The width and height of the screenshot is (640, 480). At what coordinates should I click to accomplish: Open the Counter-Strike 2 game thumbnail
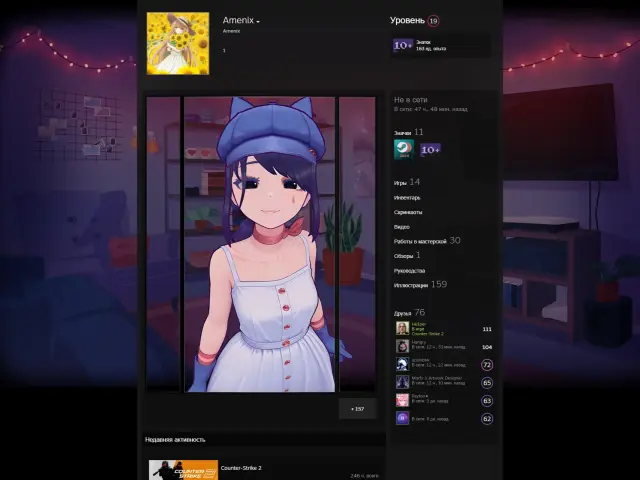pyautogui.click(x=183, y=470)
